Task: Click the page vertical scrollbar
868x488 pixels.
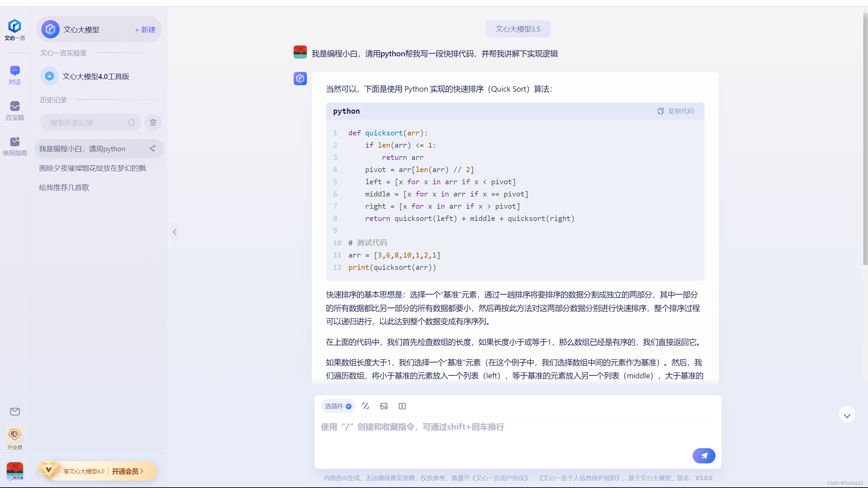Action: [x=865, y=139]
